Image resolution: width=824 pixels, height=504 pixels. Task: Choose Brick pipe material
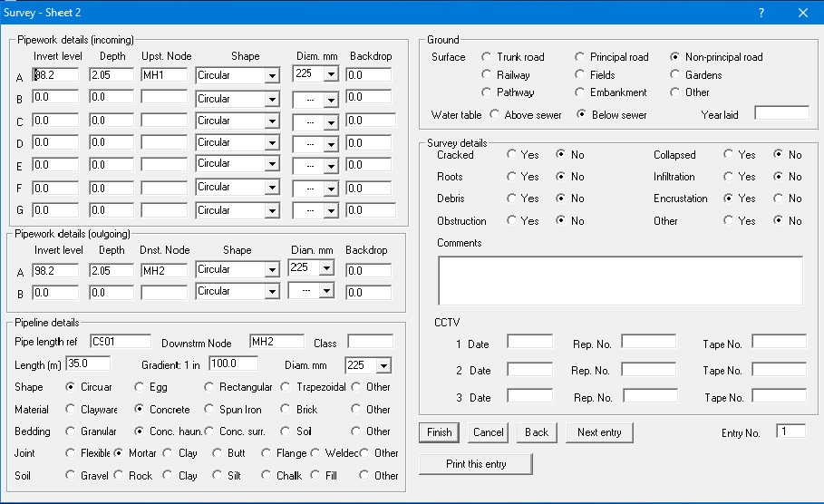pos(299,409)
